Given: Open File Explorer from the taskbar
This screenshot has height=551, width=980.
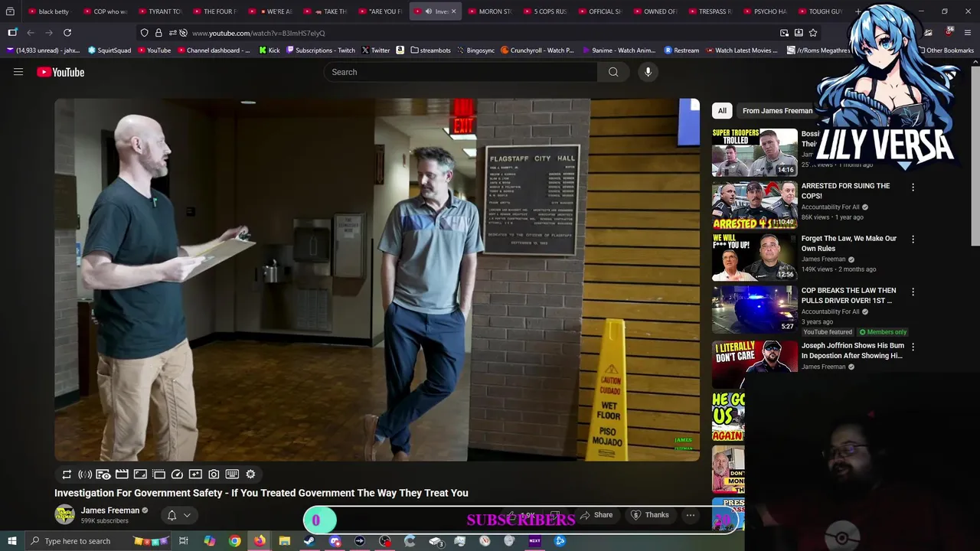Looking at the screenshot, I should [284, 541].
